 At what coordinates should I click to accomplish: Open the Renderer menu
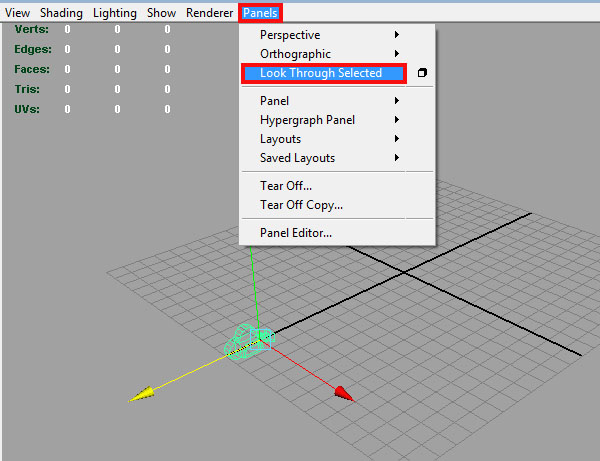click(x=209, y=13)
